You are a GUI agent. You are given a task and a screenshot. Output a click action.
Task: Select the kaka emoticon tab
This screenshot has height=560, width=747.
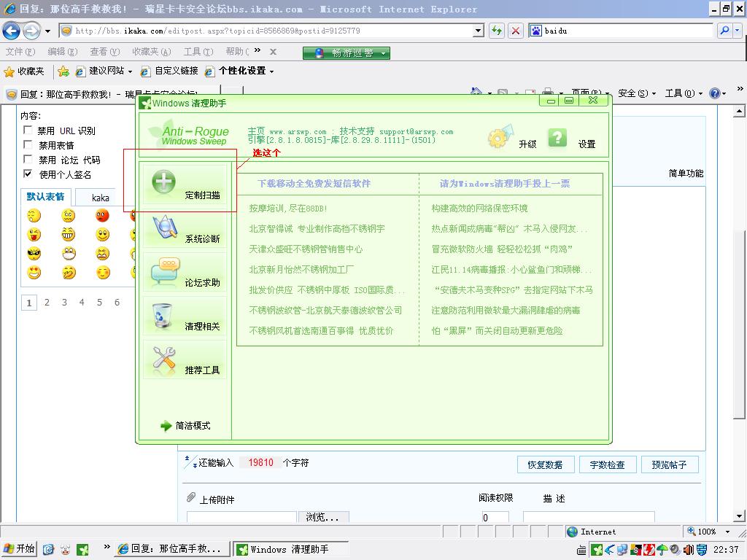click(x=100, y=198)
